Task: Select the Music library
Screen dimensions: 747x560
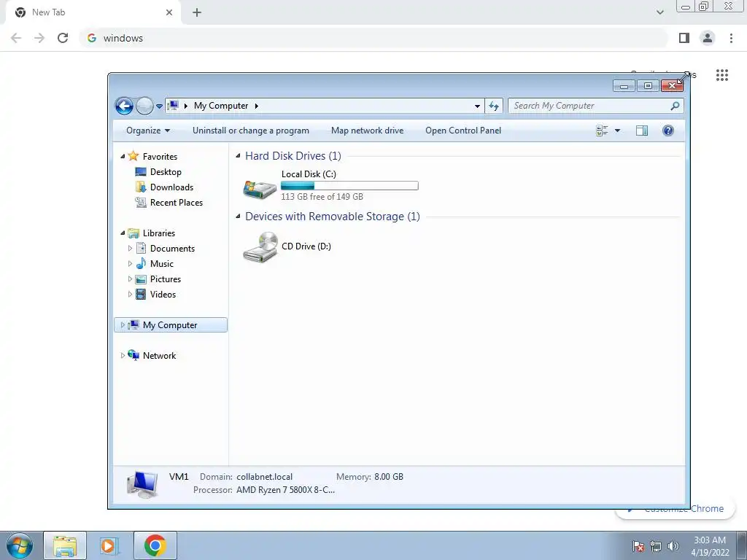Action: [161, 264]
